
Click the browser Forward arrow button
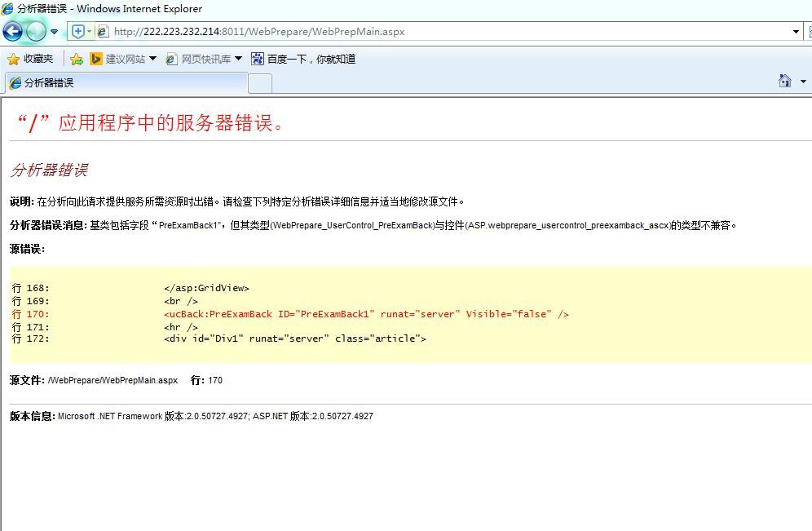coord(36,32)
